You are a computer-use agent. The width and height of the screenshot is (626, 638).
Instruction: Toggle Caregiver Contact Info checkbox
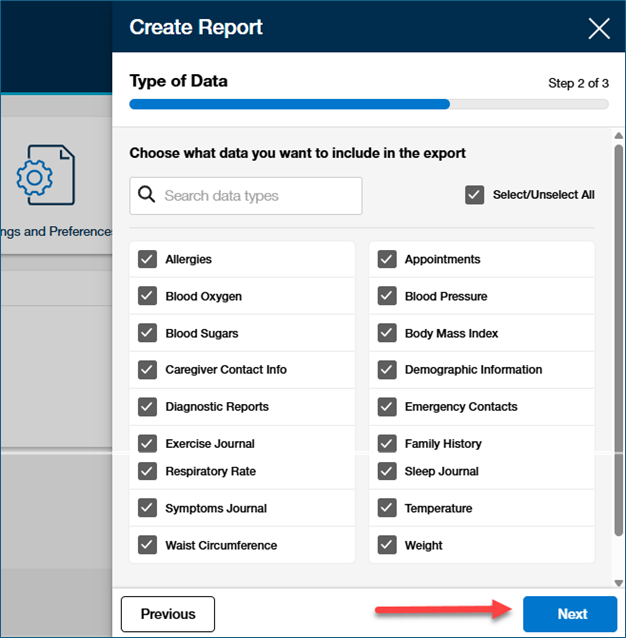[148, 370]
